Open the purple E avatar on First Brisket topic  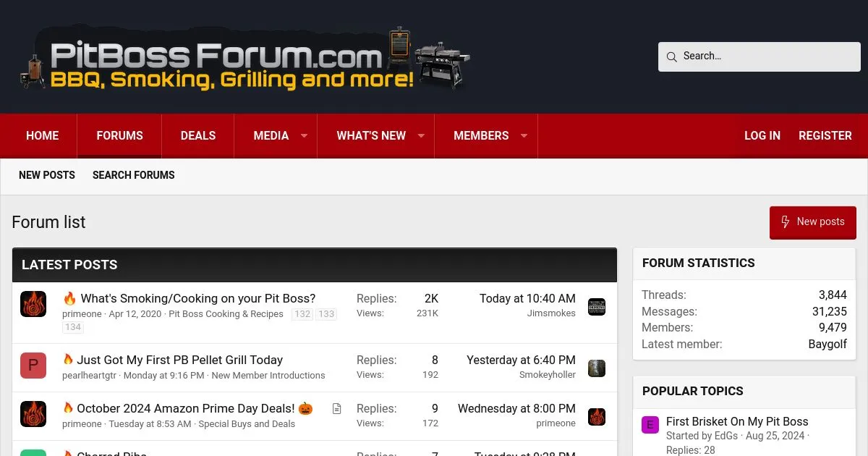(x=650, y=425)
